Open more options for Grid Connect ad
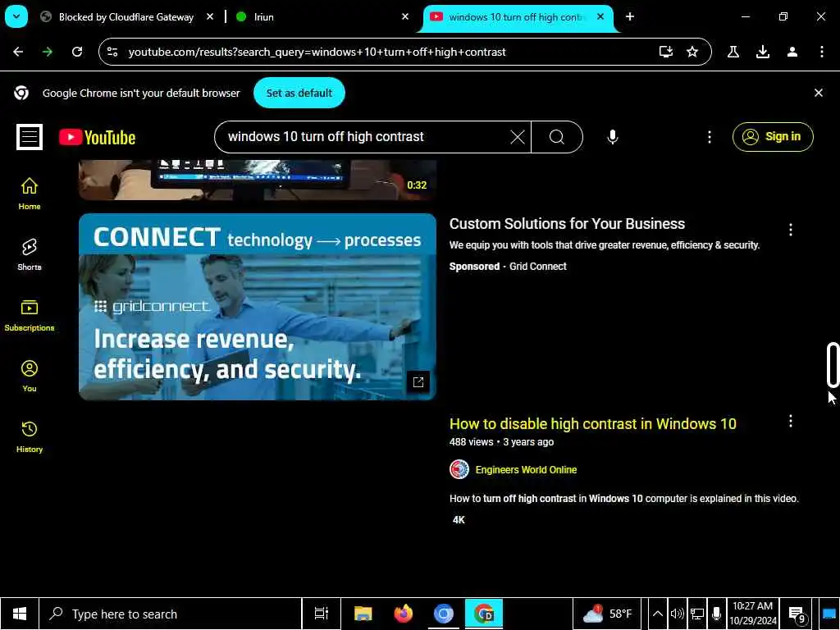The height and width of the screenshot is (630, 840). (x=791, y=230)
